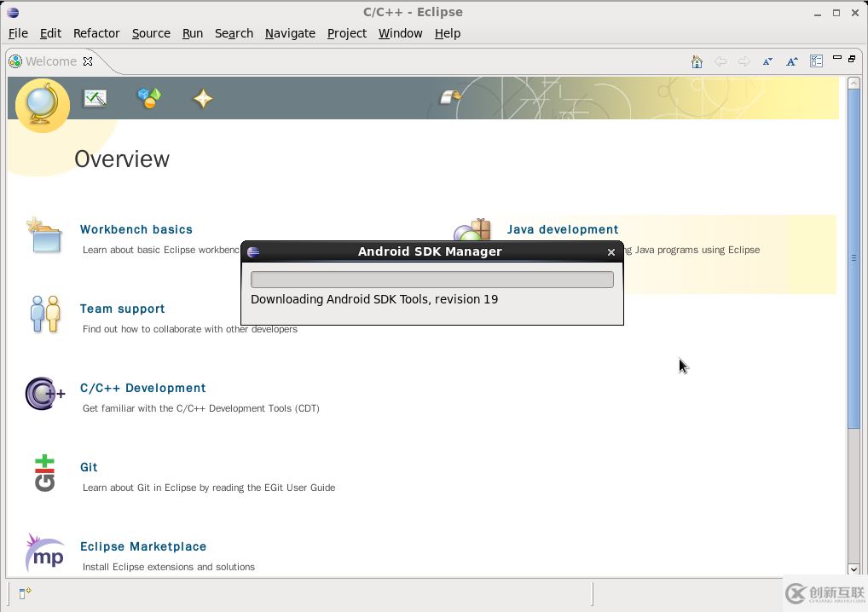Click the Android SDK Manager title icon
868x612 pixels.
(x=253, y=251)
